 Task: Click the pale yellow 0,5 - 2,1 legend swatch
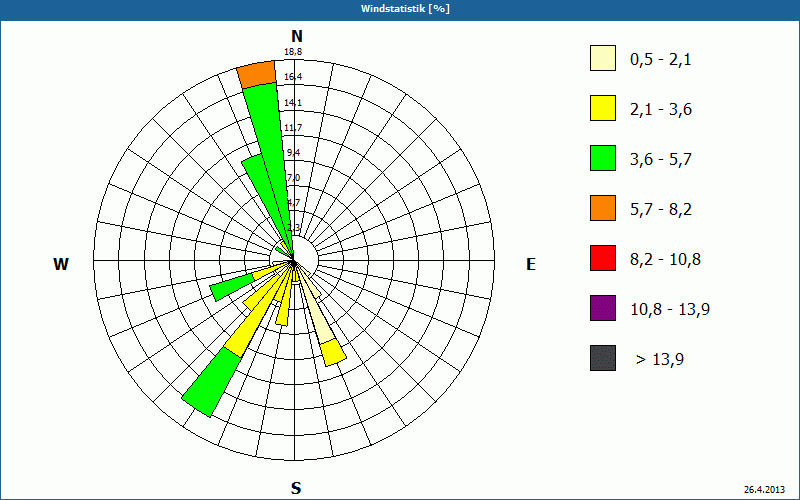click(603, 58)
